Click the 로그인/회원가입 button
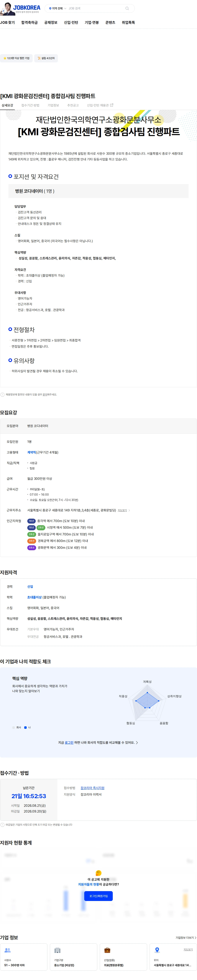Viewport: 197px width, 980px height. [x=98, y=896]
